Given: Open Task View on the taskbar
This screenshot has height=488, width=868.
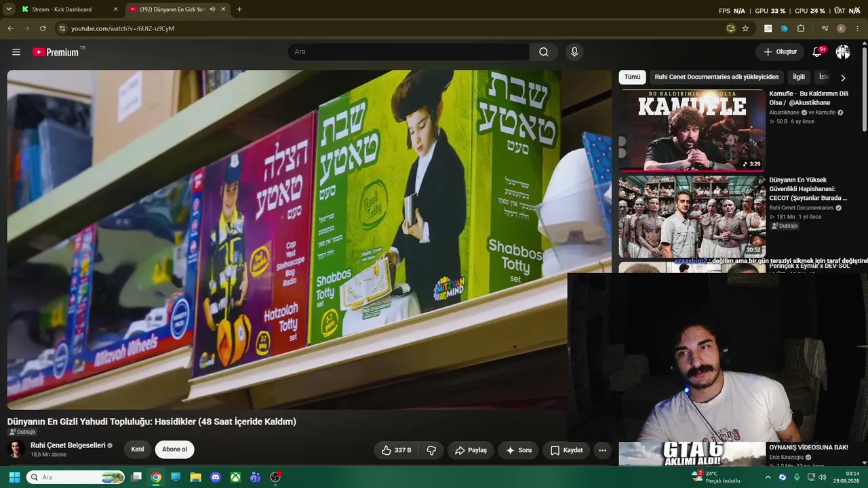Looking at the screenshot, I should point(136,477).
